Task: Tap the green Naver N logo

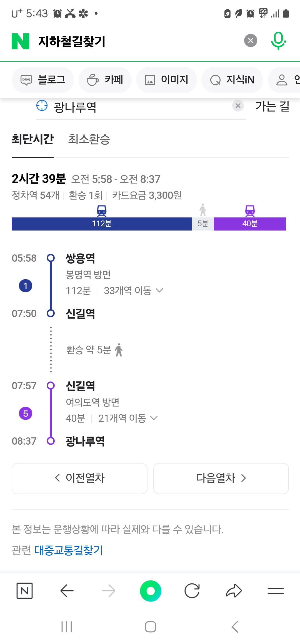Action: click(20, 41)
